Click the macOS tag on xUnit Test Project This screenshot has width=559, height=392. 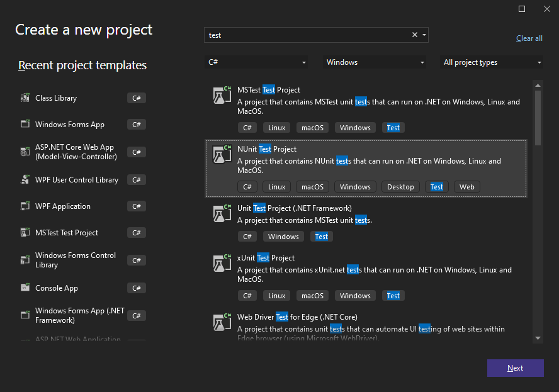point(312,296)
